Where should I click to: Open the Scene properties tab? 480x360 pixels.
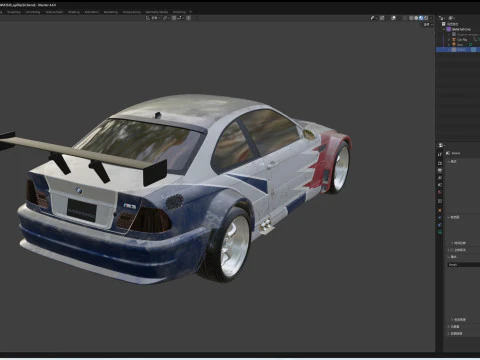click(x=440, y=185)
